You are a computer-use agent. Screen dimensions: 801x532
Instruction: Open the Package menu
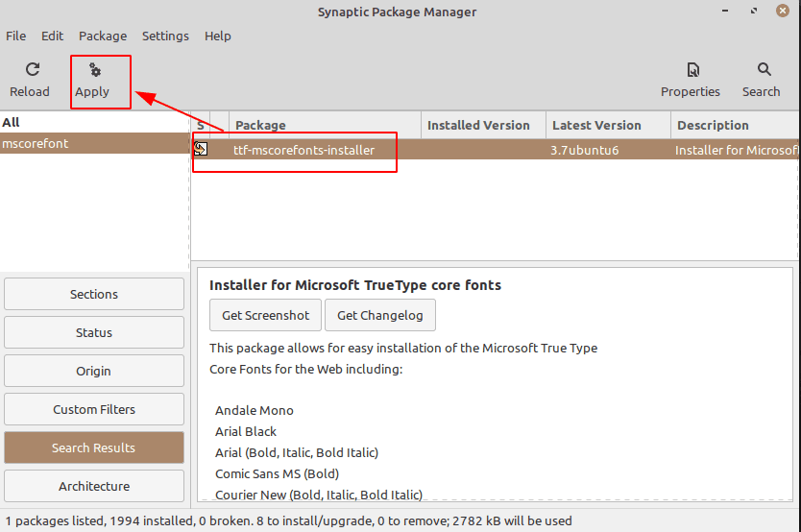tap(103, 36)
